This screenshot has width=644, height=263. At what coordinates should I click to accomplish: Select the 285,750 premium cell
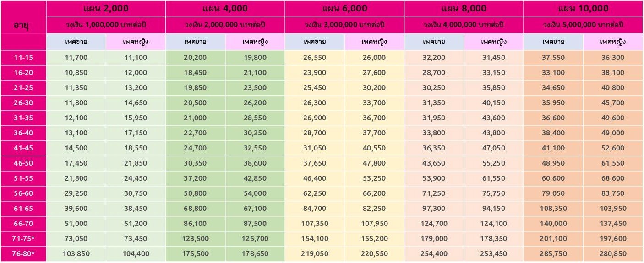coord(553,253)
